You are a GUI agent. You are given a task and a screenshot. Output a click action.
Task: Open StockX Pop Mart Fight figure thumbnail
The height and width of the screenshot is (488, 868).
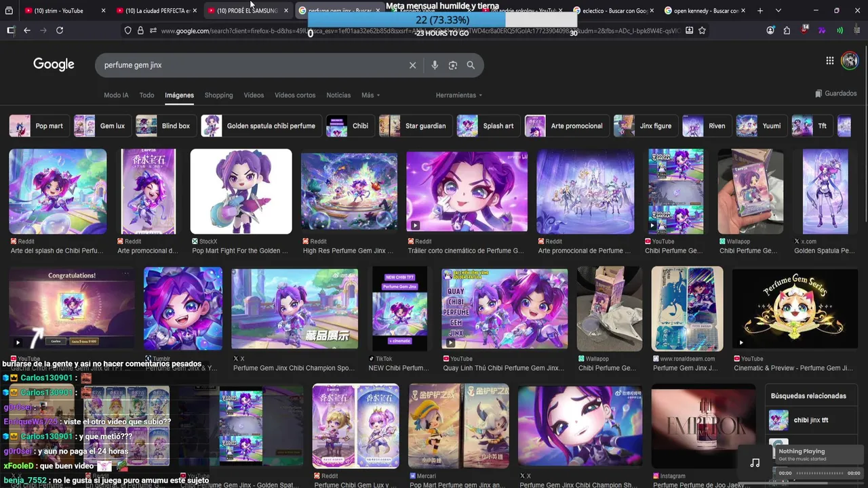click(x=241, y=192)
